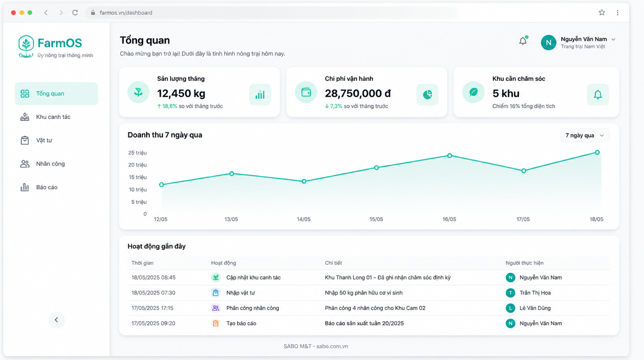Open the browser three-dot menu

pos(618,13)
